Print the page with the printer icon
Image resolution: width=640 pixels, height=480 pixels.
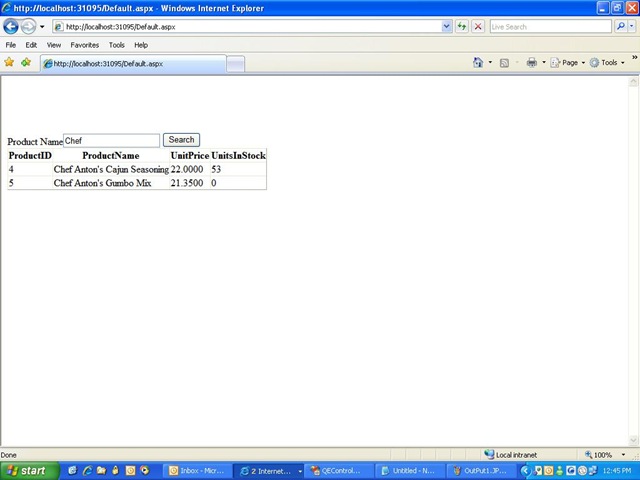pos(531,62)
